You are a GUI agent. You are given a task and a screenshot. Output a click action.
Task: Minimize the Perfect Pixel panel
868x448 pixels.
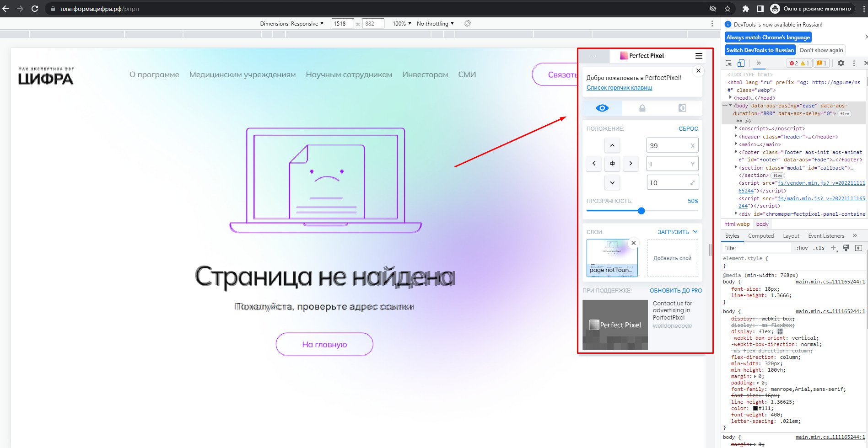[594, 56]
